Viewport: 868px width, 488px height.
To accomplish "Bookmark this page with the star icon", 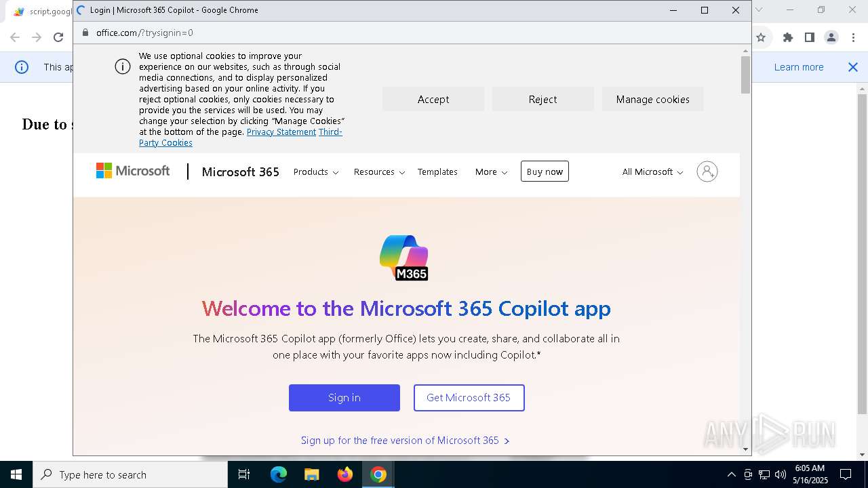I will tap(761, 37).
